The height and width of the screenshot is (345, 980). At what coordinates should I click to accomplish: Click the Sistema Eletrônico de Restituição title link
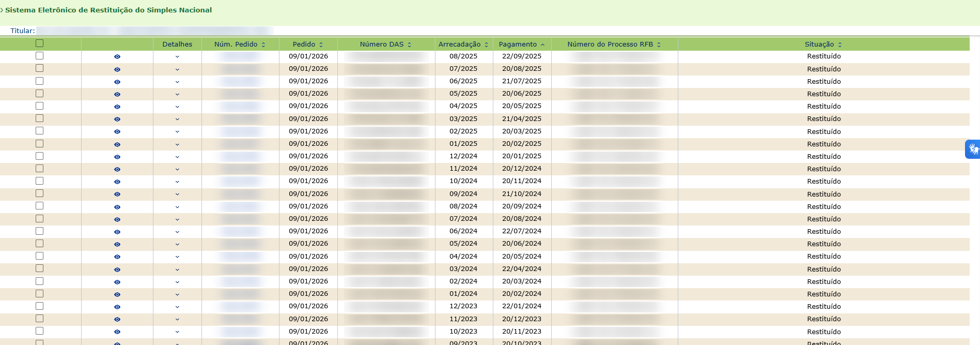[x=108, y=10]
